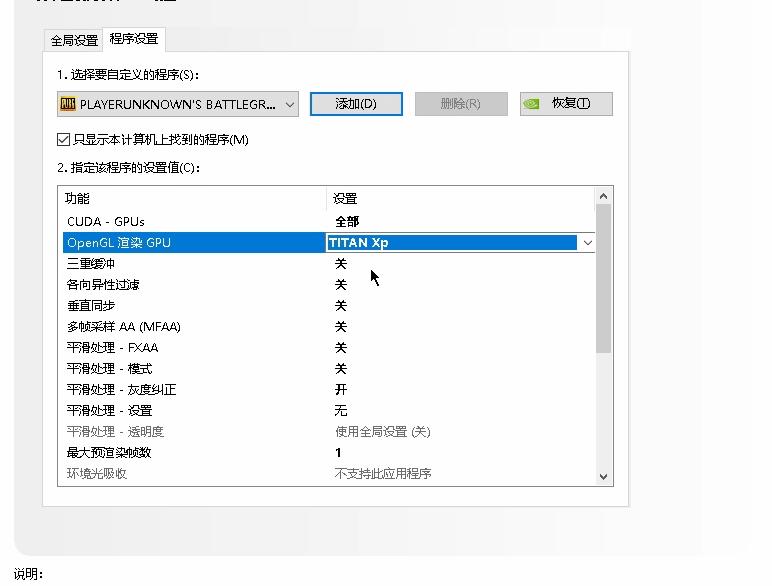Select the 平滑处理 - 模式 row
This screenshot has width=772, height=586.
(x=329, y=369)
